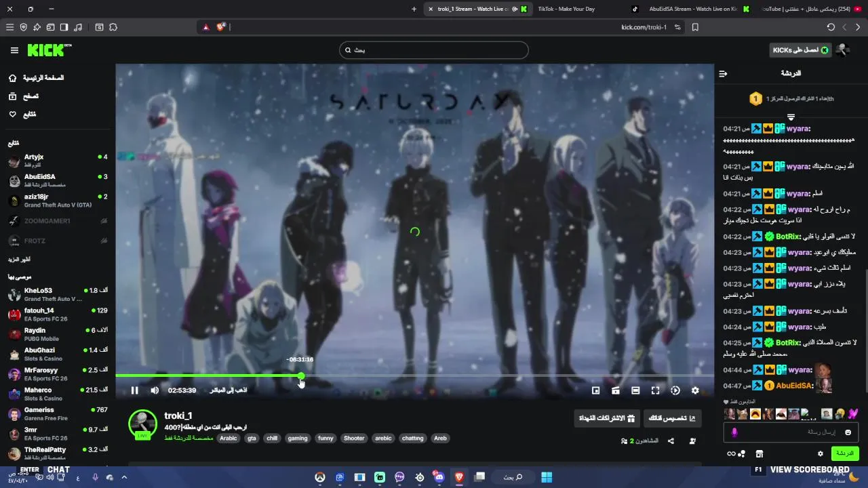Screen dimensions: 868x488
Task: Open the Discord icon in the taskbar
Action: click(439, 477)
